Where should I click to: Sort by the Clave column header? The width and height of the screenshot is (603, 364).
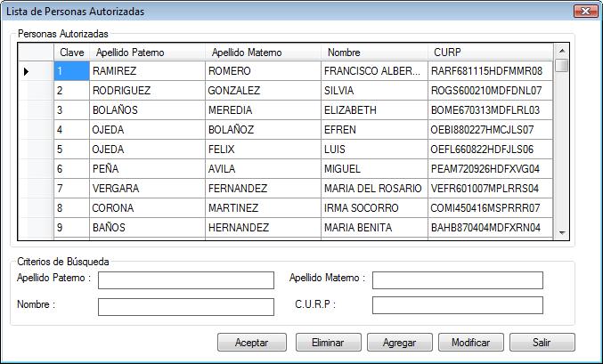click(x=71, y=53)
